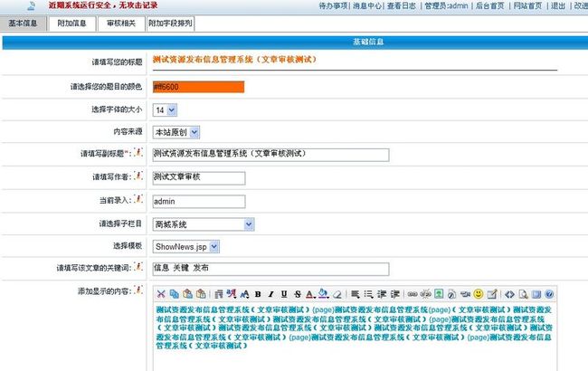
Task: Insert a bulleted list in the editor
Action: click(368, 294)
